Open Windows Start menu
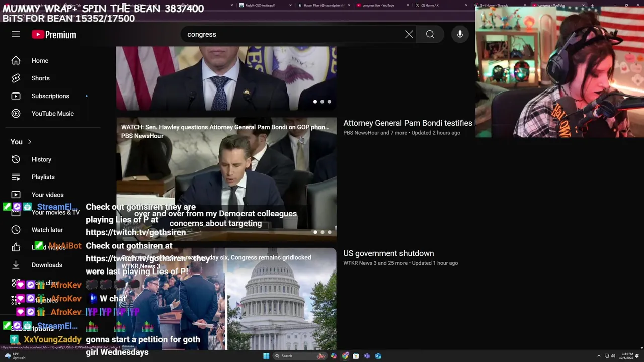The width and height of the screenshot is (644, 362). tap(266, 356)
